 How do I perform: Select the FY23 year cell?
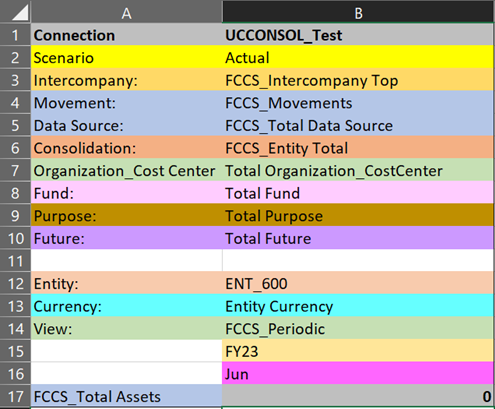[x=358, y=351]
